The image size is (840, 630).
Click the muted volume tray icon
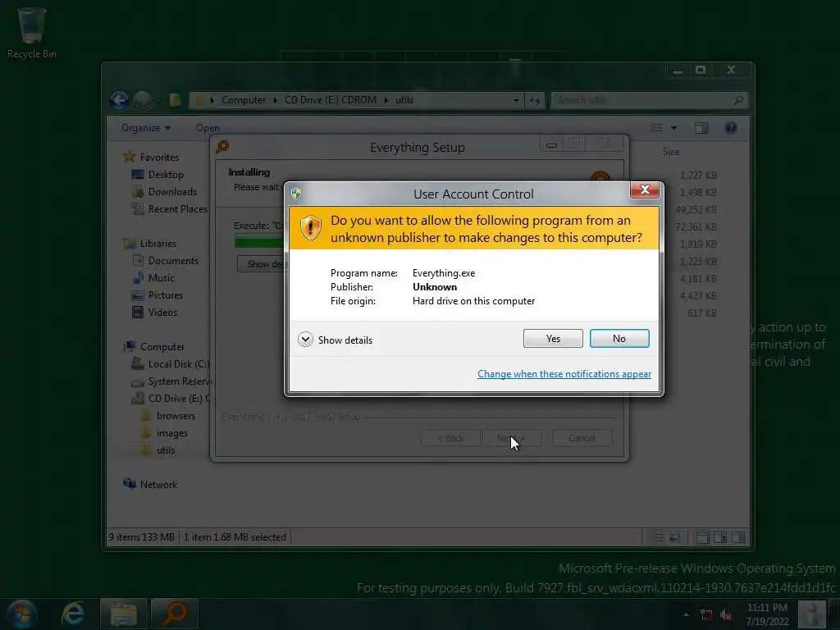(x=726, y=615)
